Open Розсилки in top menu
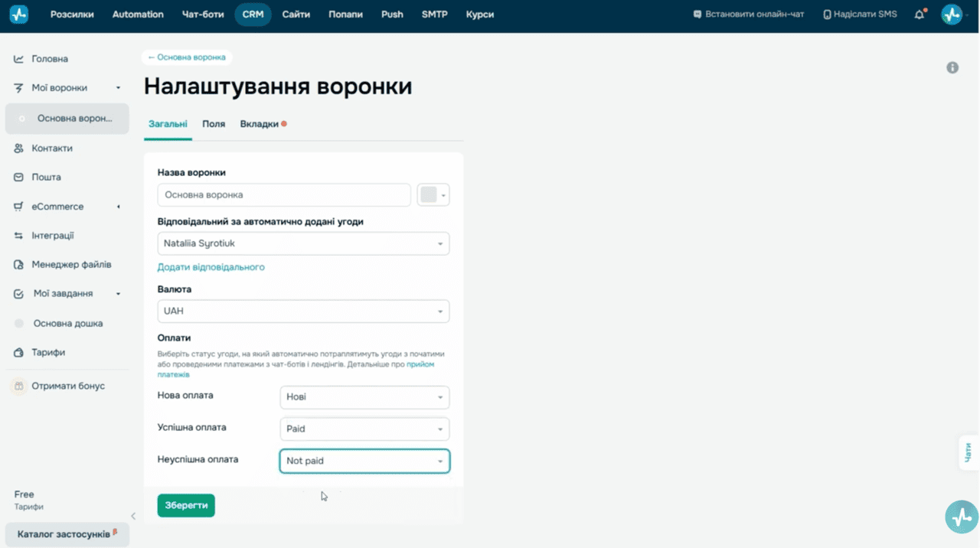 [72, 15]
